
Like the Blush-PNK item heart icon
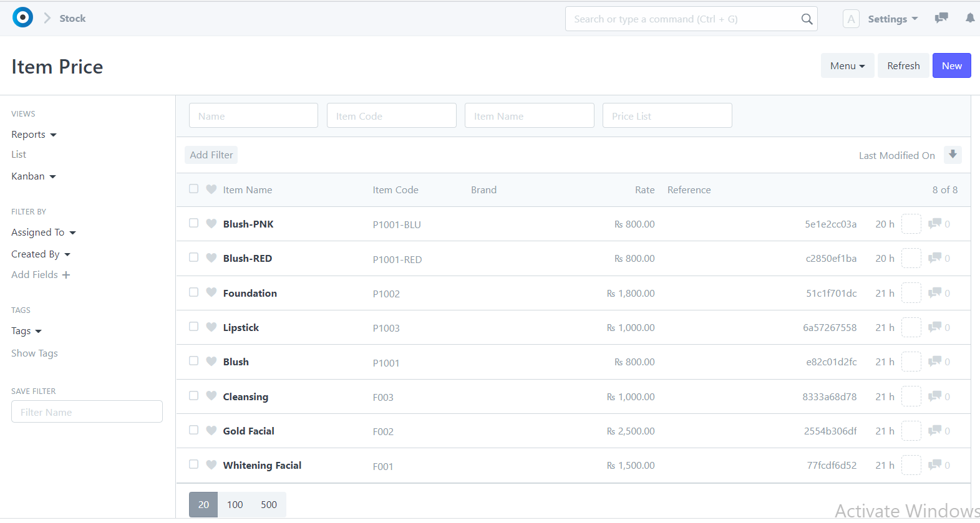[211, 224]
